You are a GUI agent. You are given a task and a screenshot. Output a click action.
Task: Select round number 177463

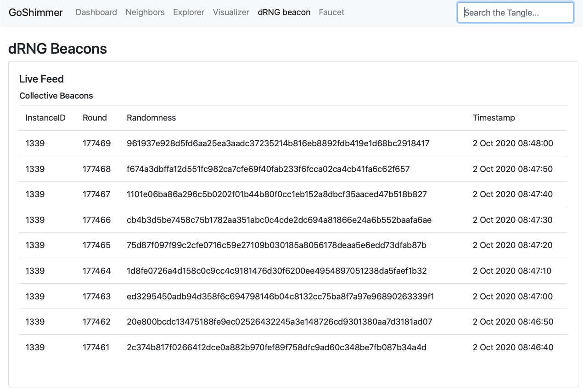97,297
